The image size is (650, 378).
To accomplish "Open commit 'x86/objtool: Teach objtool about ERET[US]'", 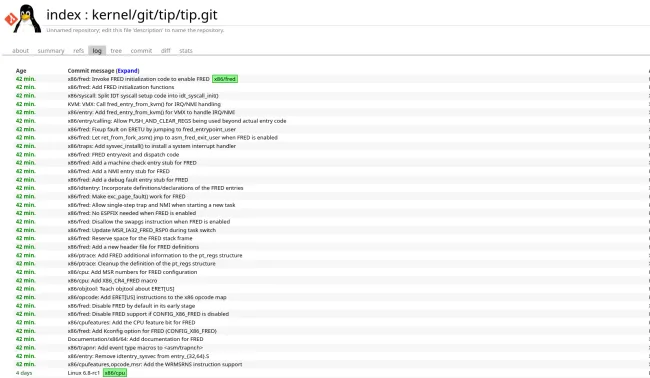I will pyautogui.click(x=121, y=289).
